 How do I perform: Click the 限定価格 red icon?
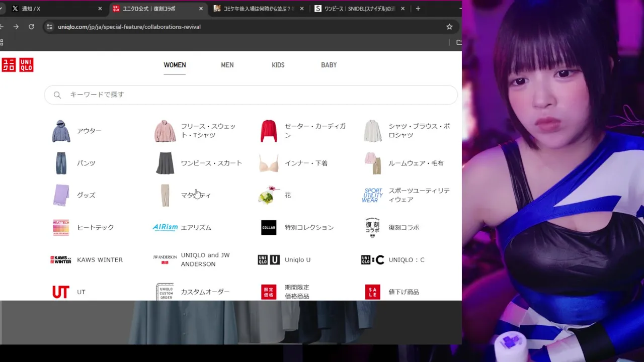(269, 292)
